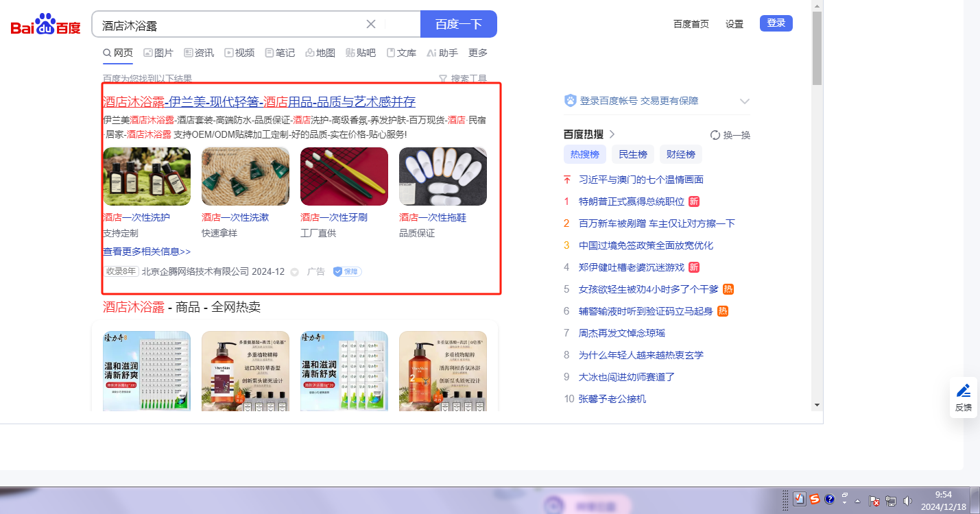Image resolution: width=980 pixels, height=514 pixels.
Task: Show hidden tray icons arrow
Action: 857,501
